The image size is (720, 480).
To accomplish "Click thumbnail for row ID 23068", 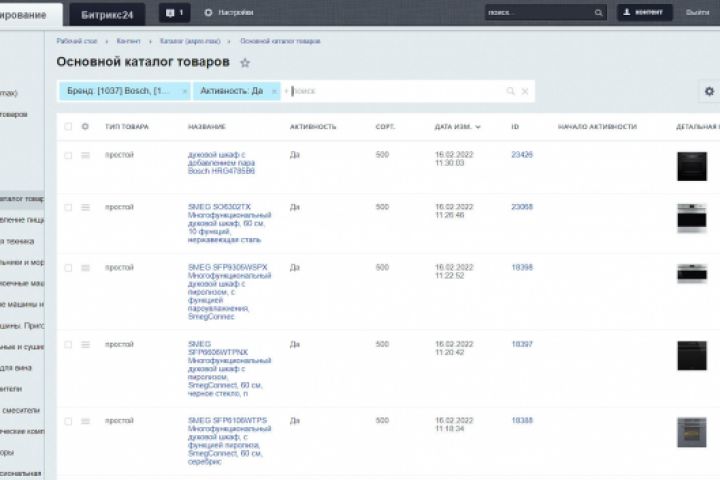I will point(692,218).
